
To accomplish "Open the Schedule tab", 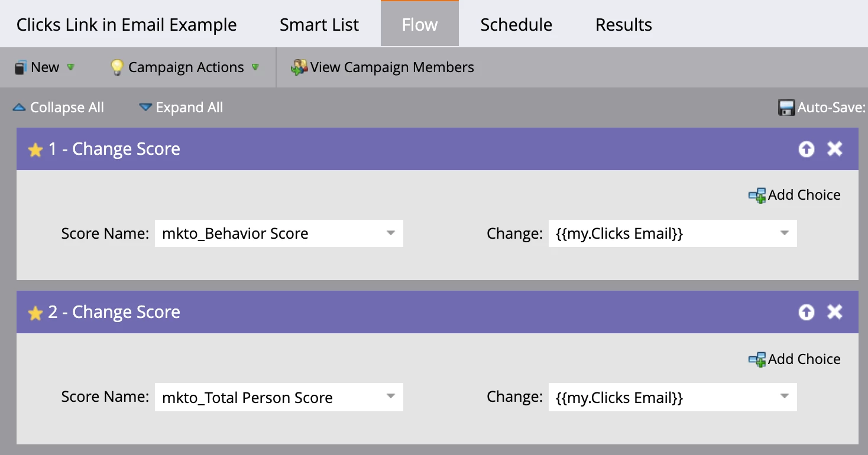I will pyautogui.click(x=516, y=25).
